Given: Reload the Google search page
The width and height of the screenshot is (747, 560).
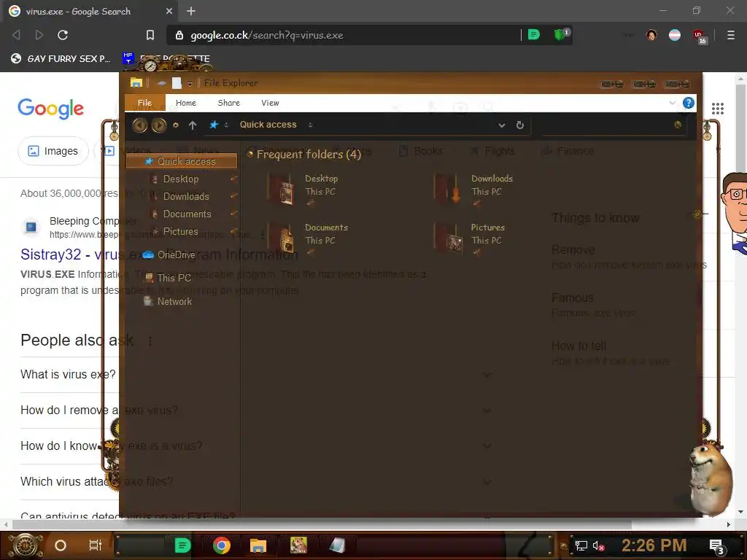Looking at the screenshot, I should coord(63,35).
